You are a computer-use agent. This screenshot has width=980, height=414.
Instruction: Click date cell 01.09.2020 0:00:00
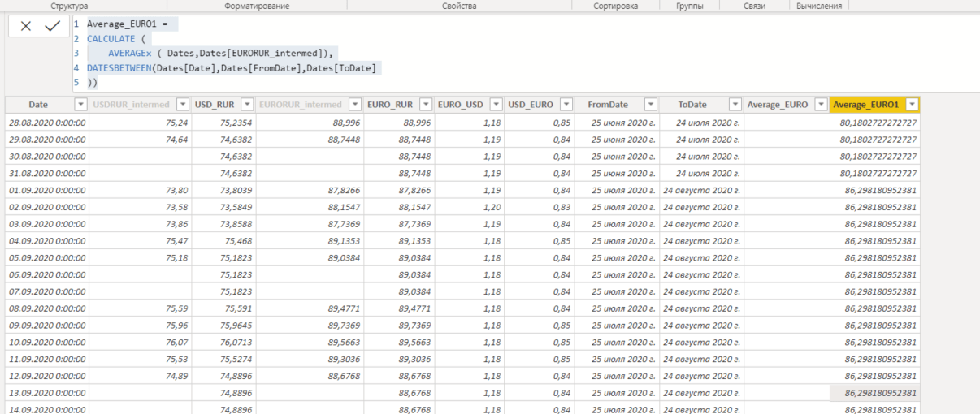point(46,190)
